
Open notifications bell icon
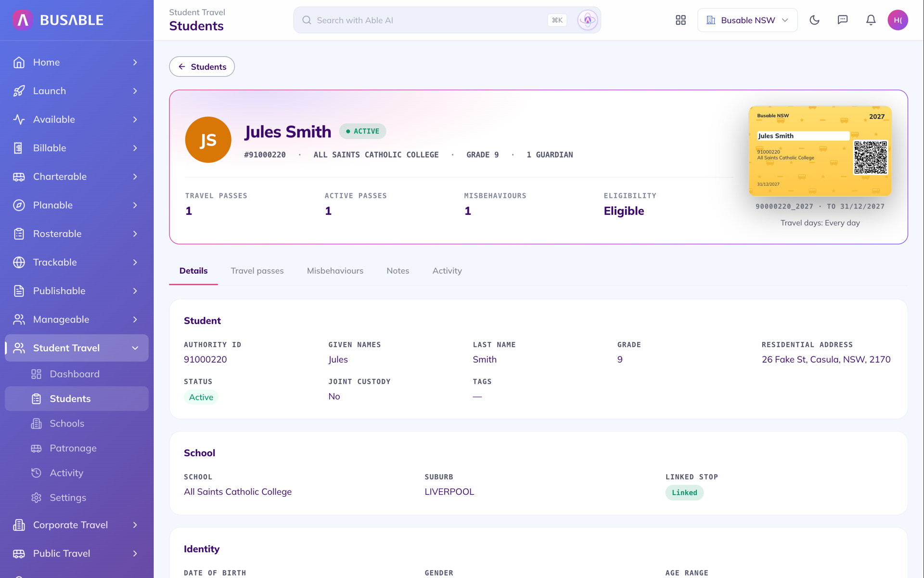(871, 20)
